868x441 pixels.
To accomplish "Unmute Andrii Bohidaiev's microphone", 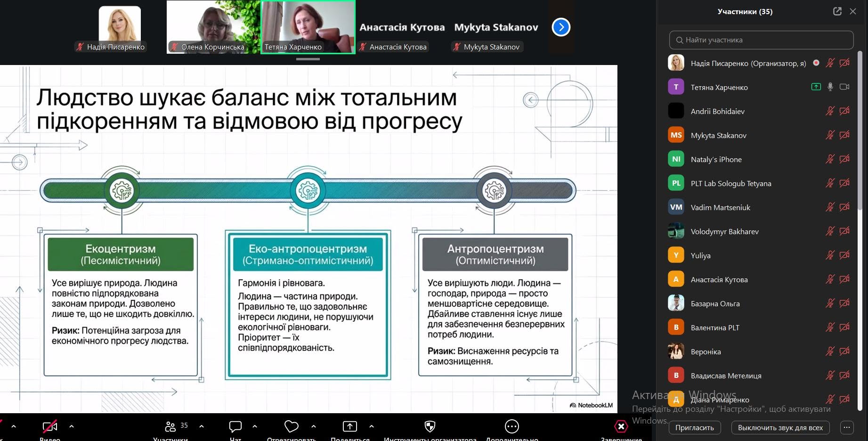I will click(830, 111).
